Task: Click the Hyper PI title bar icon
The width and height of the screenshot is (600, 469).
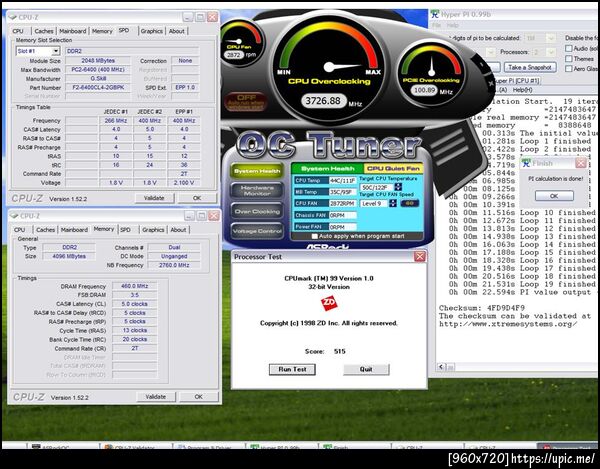Action: click(435, 15)
